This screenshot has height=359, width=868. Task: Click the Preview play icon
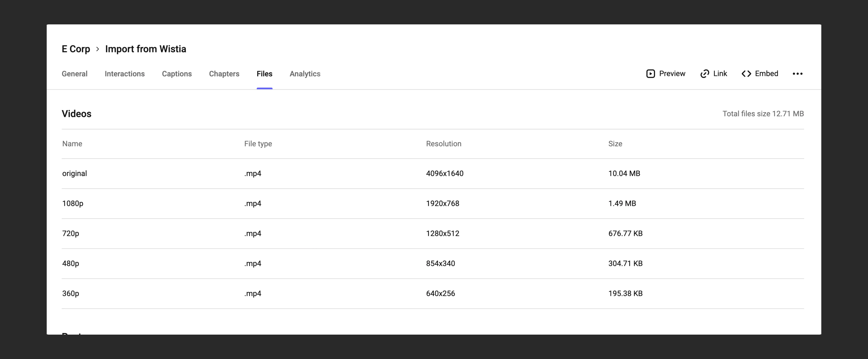coord(650,74)
